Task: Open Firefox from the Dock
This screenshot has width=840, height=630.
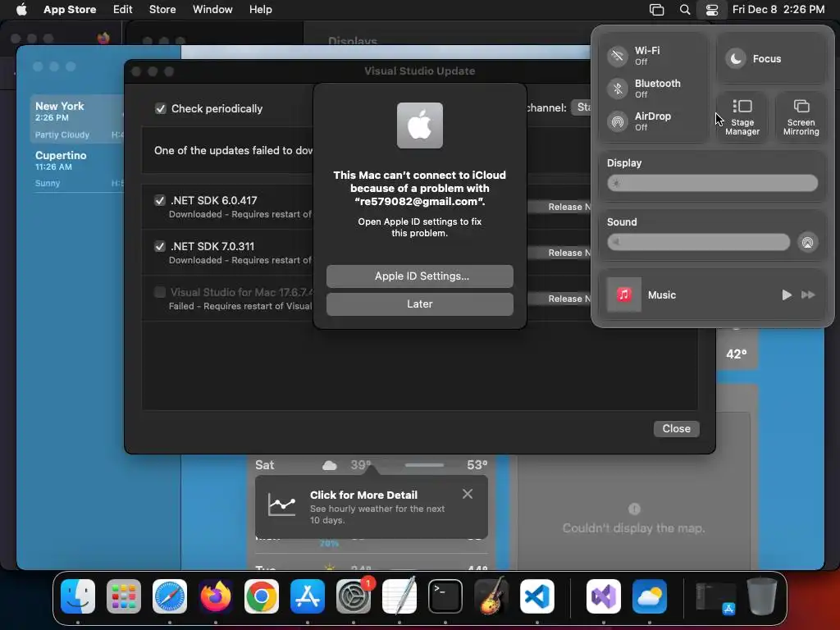Action: pos(216,596)
